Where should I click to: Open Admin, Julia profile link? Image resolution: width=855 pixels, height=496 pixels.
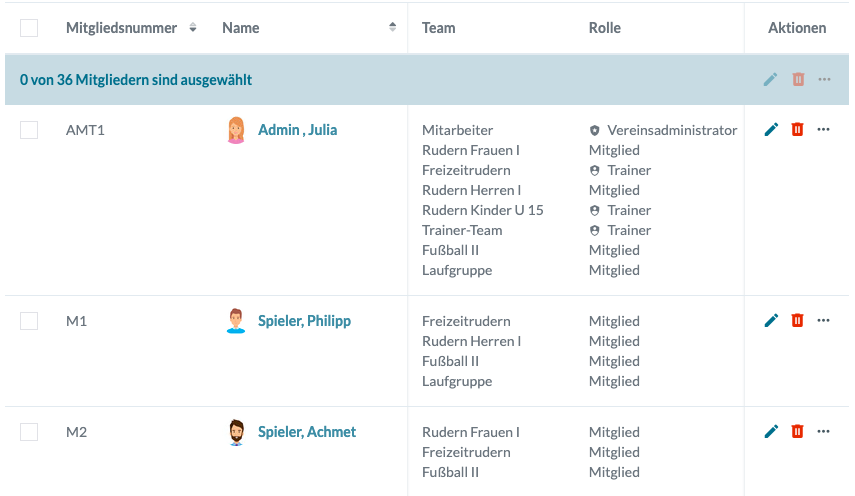click(x=297, y=130)
